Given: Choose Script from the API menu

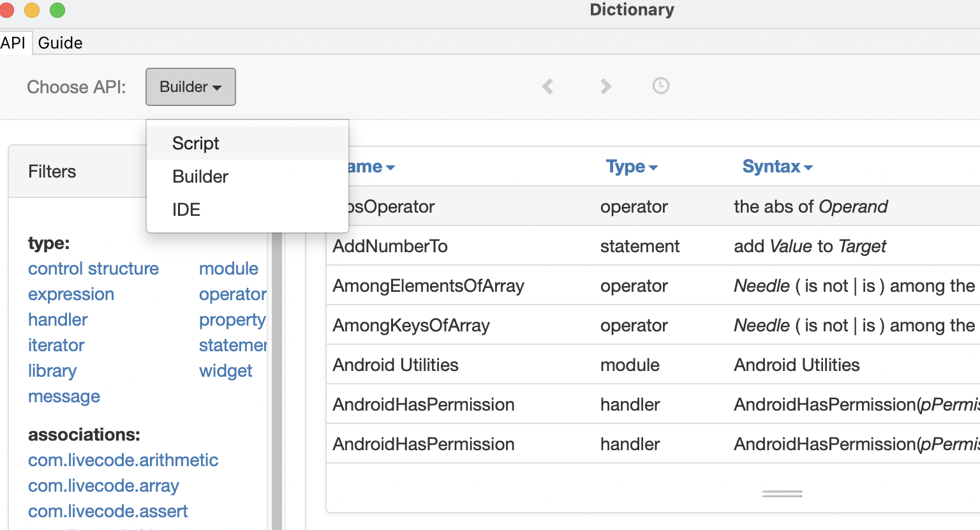Looking at the screenshot, I should 248,143.
